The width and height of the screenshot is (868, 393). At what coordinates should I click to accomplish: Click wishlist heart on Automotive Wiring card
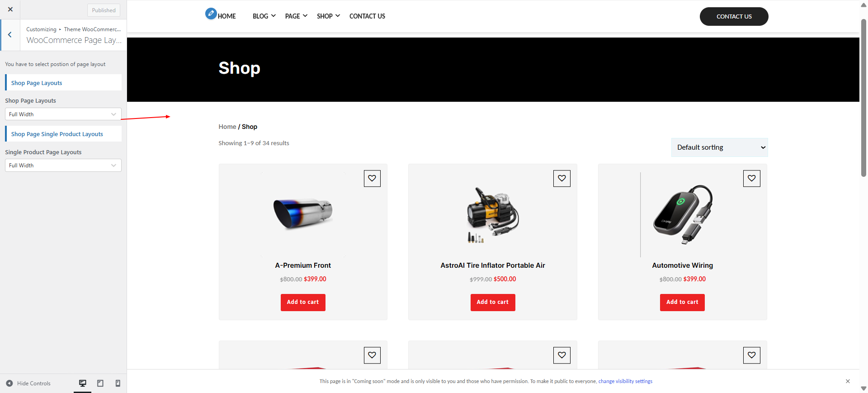[x=752, y=178]
